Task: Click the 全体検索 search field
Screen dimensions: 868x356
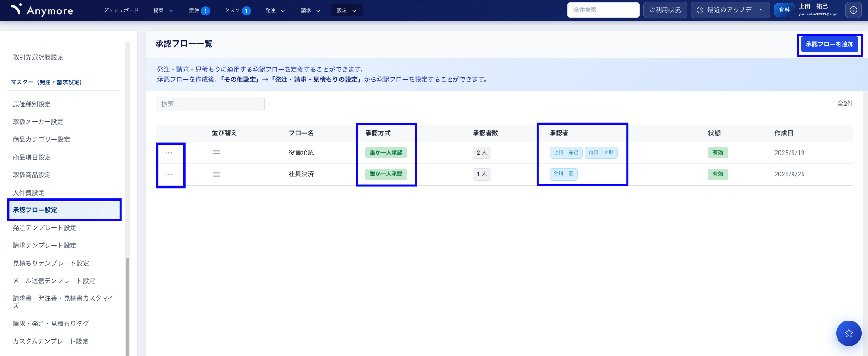Action: (603, 10)
